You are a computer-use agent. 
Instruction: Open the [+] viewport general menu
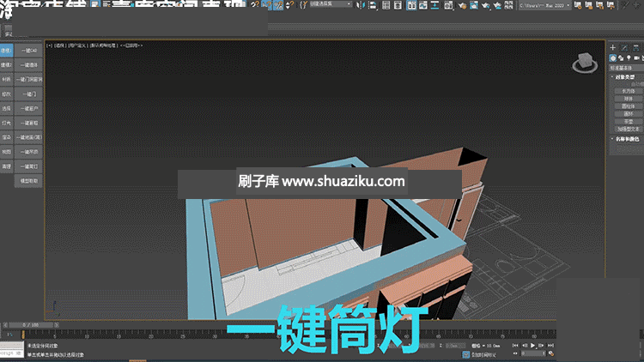point(49,45)
